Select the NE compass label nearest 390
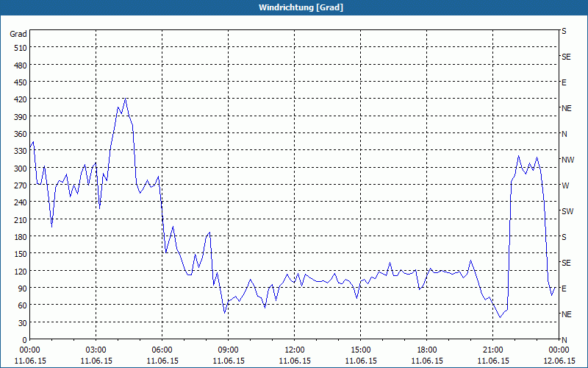 click(x=567, y=108)
